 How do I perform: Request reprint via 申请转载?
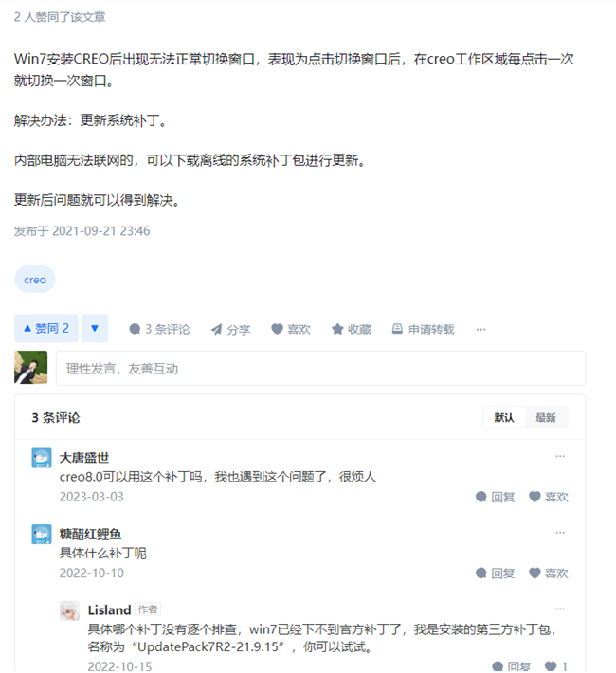point(424,329)
